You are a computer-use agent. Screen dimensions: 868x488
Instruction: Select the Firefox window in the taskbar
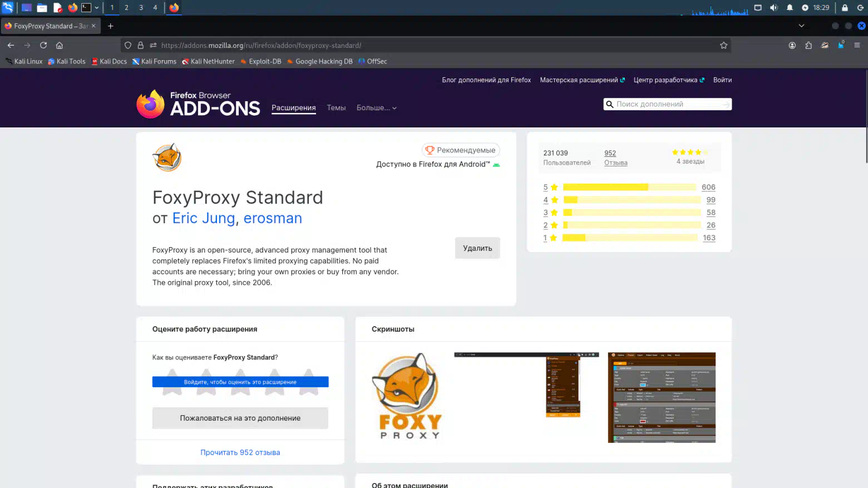pyautogui.click(x=174, y=7)
